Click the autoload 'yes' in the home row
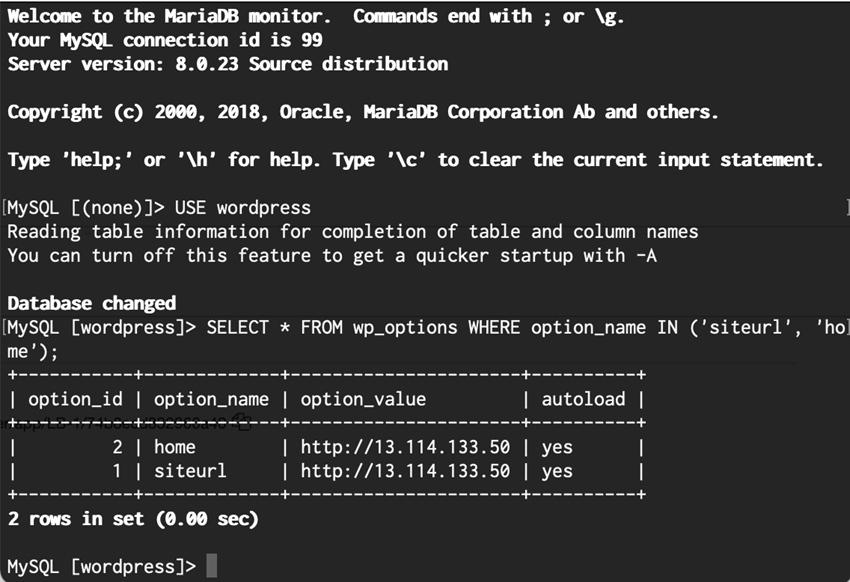 pyautogui.click(x=557, y=447)
